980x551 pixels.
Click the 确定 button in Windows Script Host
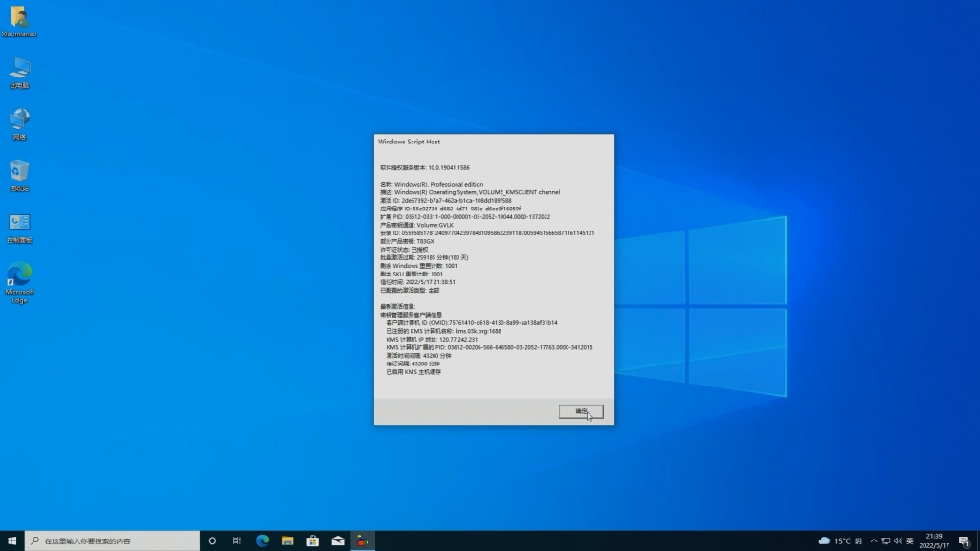point(581,411)
